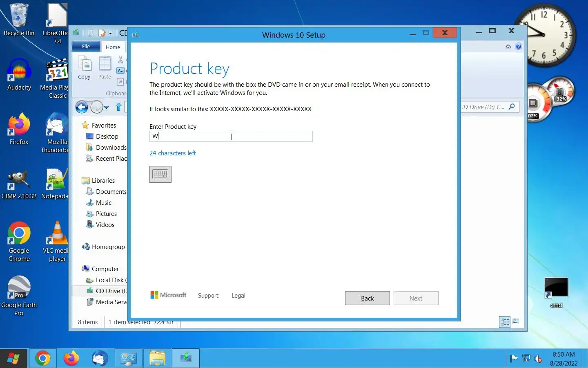
Task: Switch to the Home ribbon tab in Explorer
Action: 113,47
